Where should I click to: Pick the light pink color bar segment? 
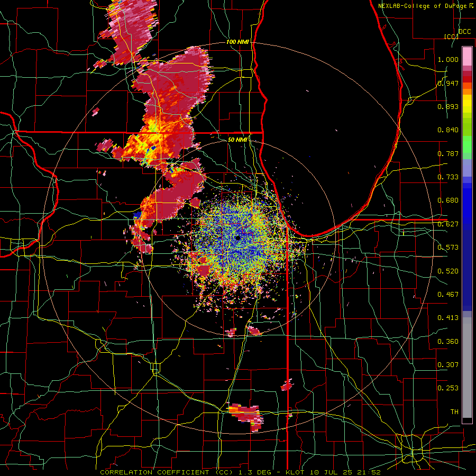(x=467, y=56)
